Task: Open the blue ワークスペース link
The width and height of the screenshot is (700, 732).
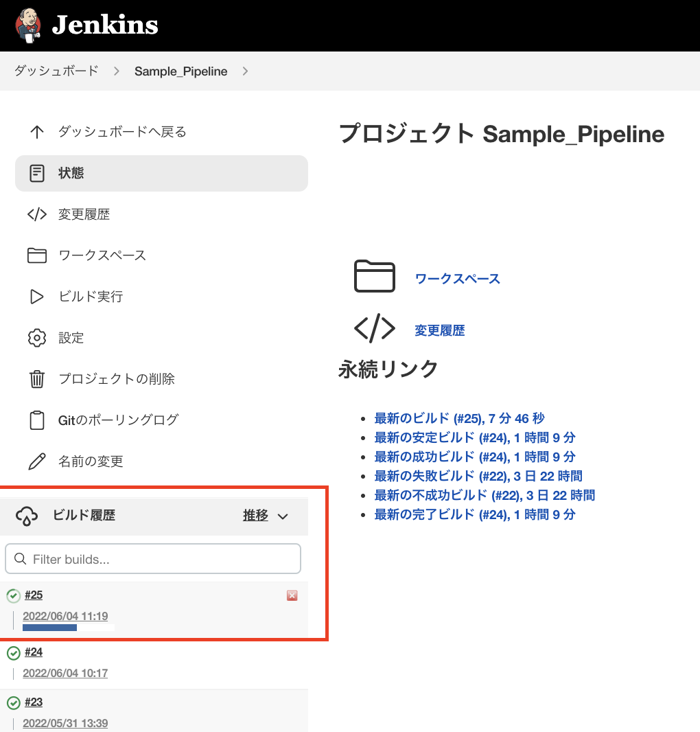Action: [x=458, y=279]
